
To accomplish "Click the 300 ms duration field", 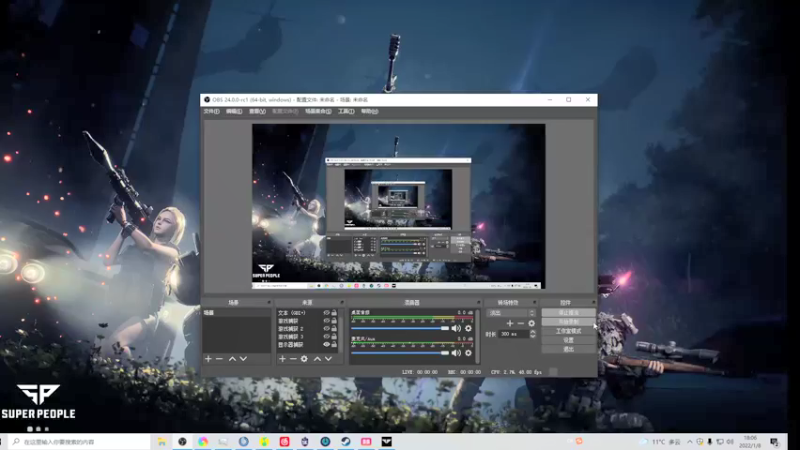I will point(514,334).
